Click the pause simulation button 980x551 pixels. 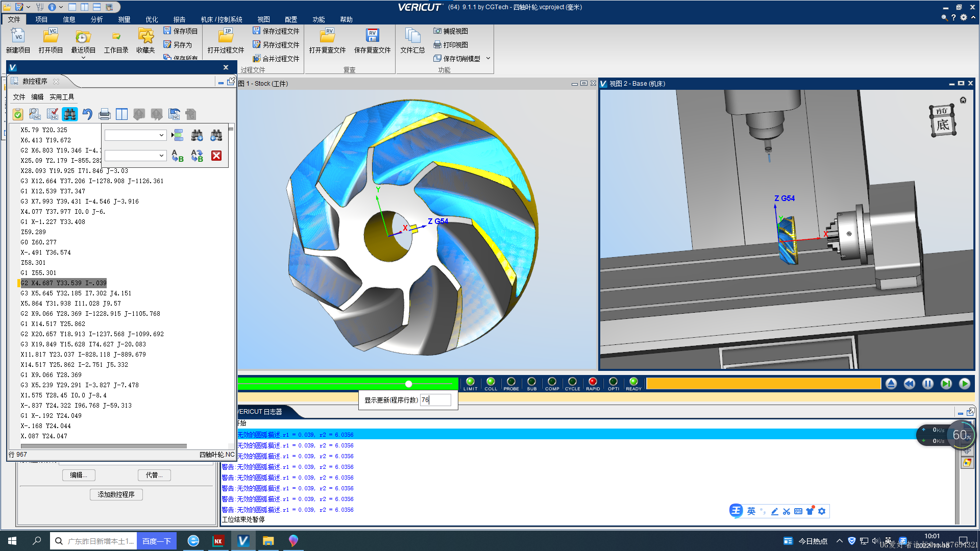[928, 384]
